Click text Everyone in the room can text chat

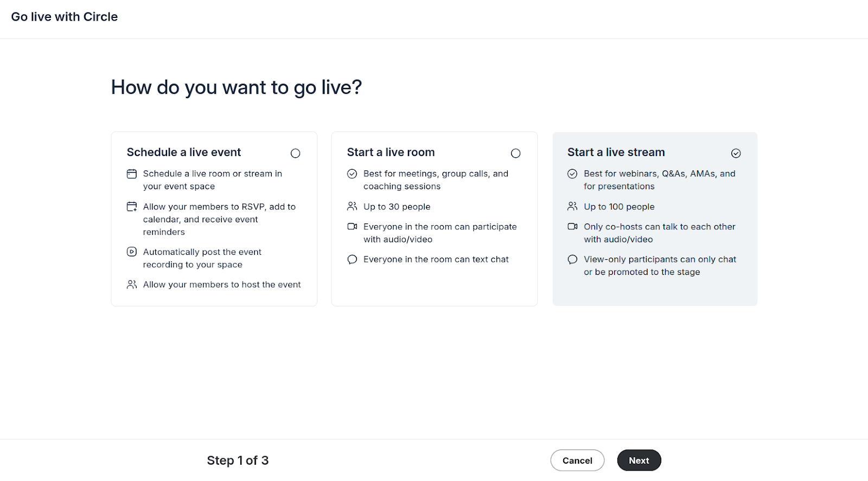pyautogui.click(x=436, y=259)
